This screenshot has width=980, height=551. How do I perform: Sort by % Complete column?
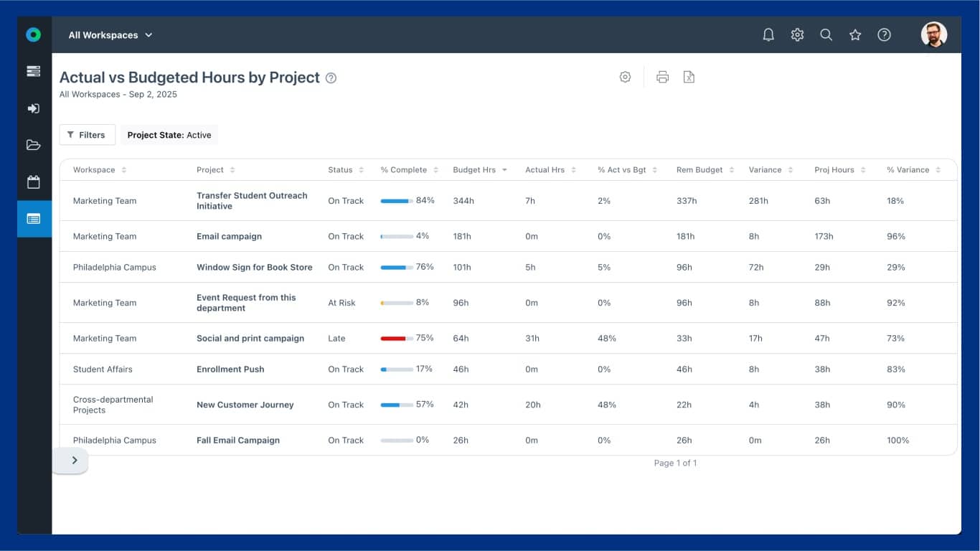(x=409, y=170)
